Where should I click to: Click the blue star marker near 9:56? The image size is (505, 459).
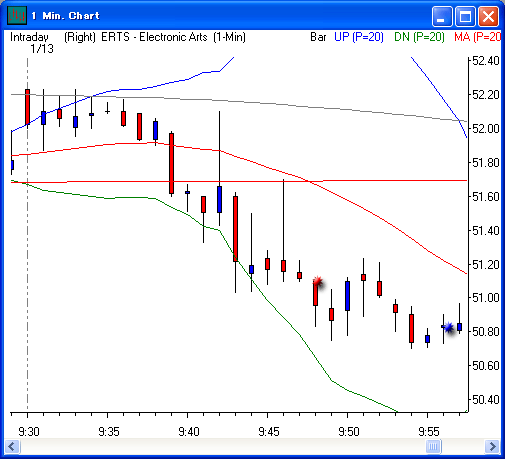449,328
